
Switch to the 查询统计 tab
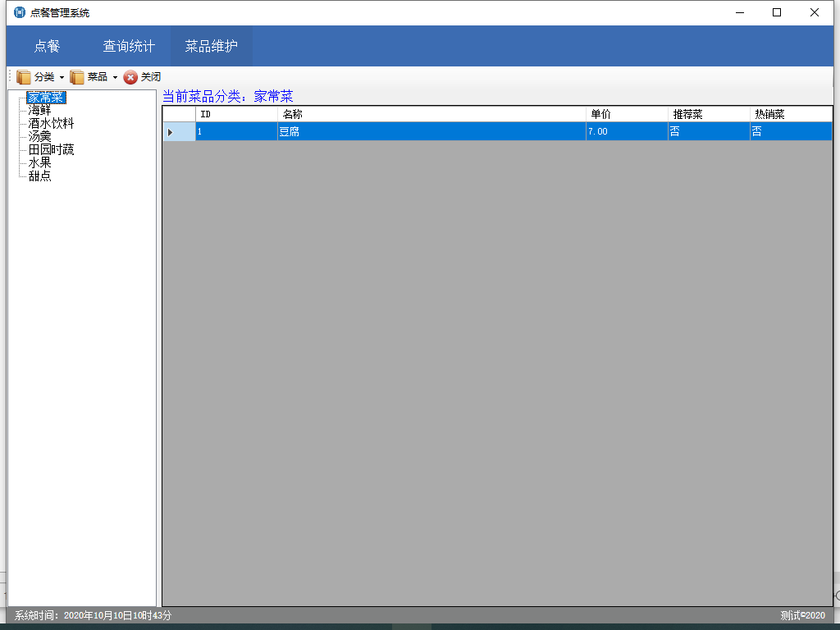pyautogui.click(x=129, y=46)
